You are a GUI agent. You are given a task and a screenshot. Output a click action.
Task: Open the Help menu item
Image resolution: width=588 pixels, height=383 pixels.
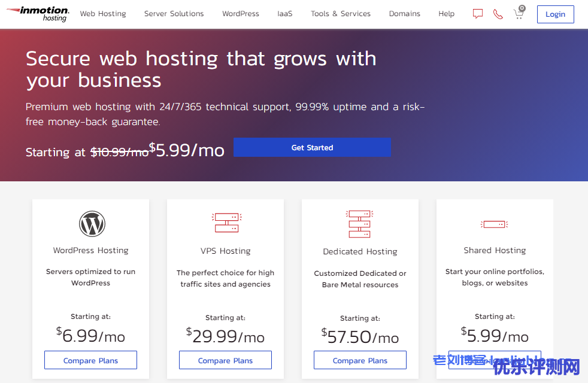click(446, 14)
